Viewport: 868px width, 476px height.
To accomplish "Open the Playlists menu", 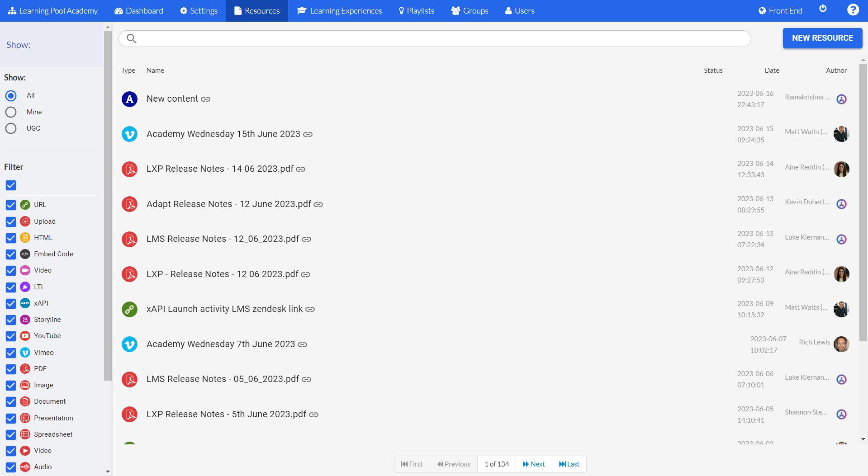I will click(x=416, y=11).
